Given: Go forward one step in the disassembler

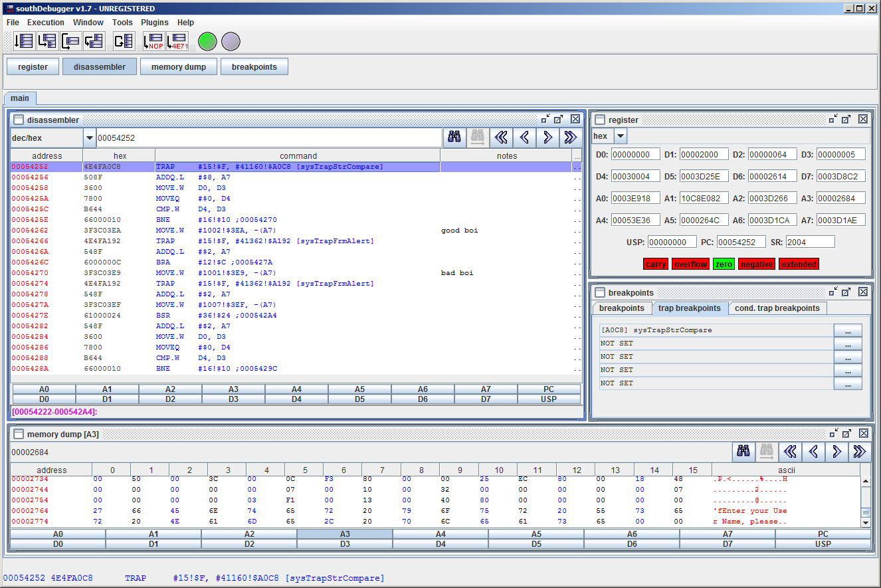Looking at the screenshot, I should tap(547, 138).
